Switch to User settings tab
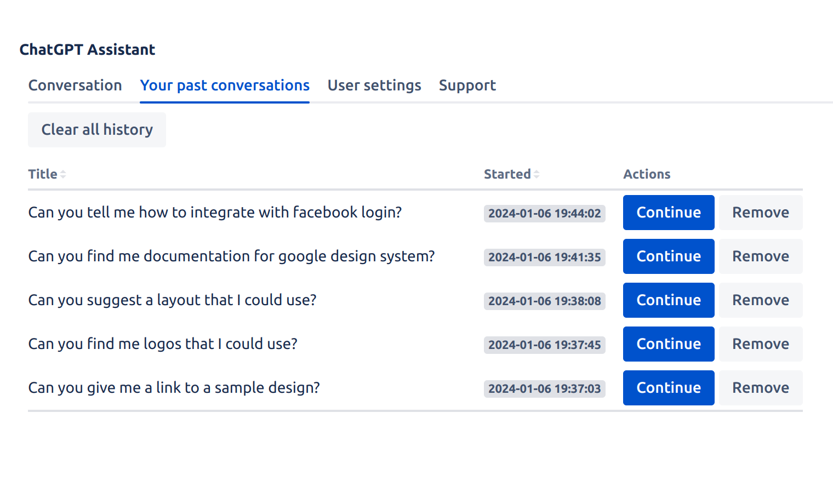The height and width of the screenshot is (504, 833). tap(374, 85)
